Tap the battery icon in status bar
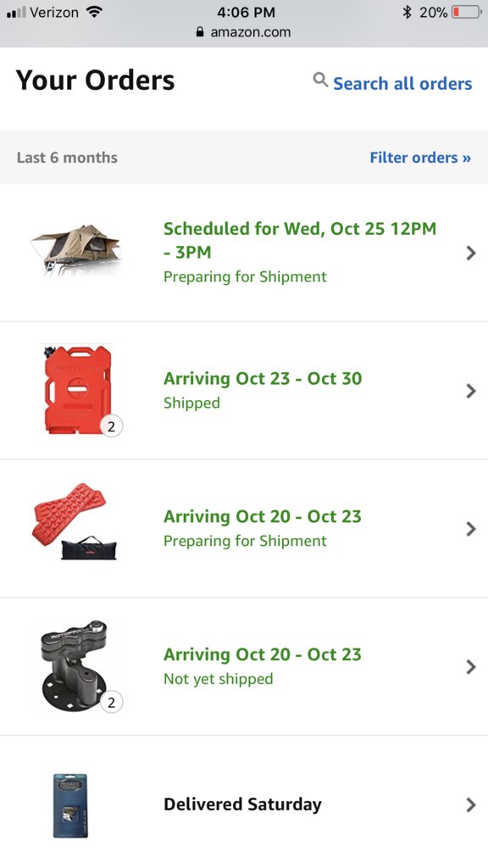This screenshot has height=868, width=488. pos(467,12)
